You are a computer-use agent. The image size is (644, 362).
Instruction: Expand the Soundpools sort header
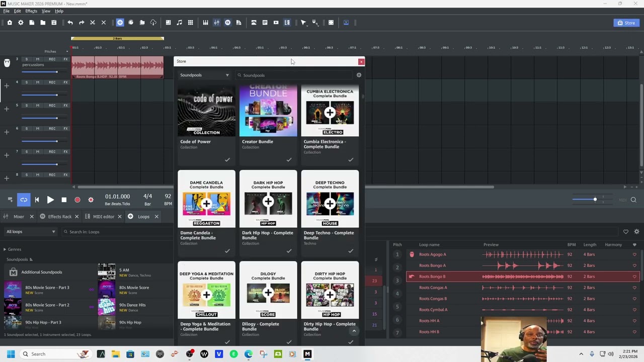pyautogui.click(x=19, y=259)
